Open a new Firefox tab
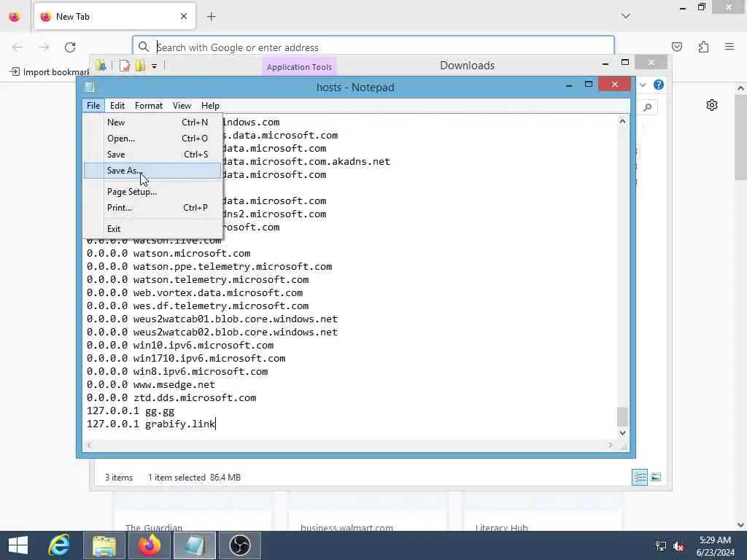 (x=211, y=17)
